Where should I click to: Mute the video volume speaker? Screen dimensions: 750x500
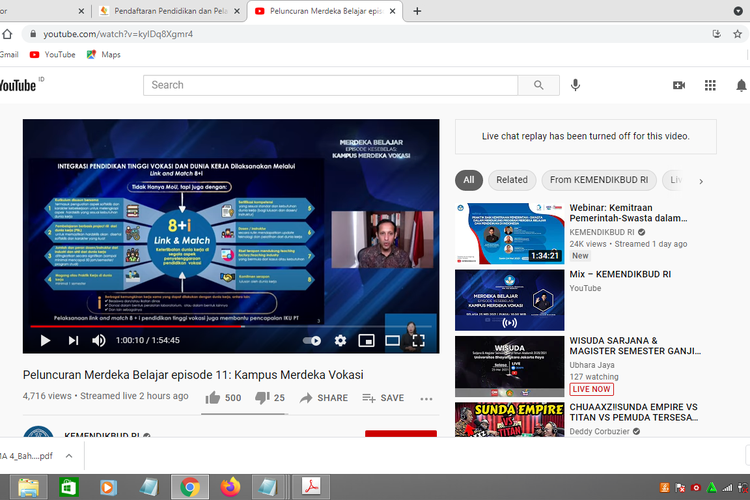click(99, 340)
